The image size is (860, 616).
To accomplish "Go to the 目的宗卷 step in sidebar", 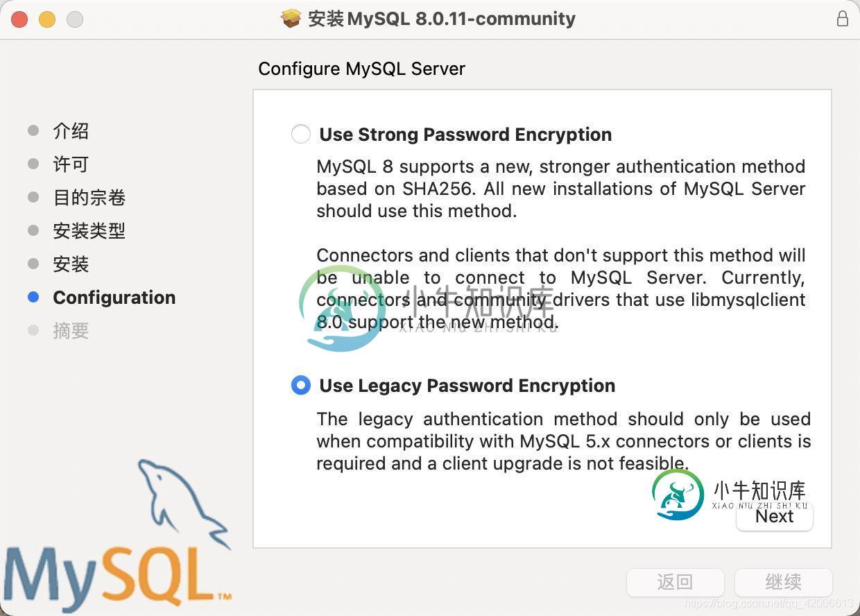I will [x=89, y=198].
